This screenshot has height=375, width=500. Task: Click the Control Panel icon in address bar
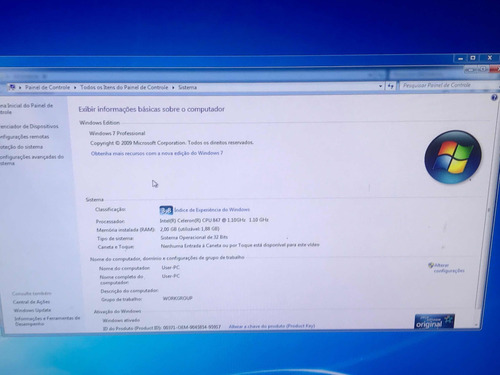(x=12, y=87)
